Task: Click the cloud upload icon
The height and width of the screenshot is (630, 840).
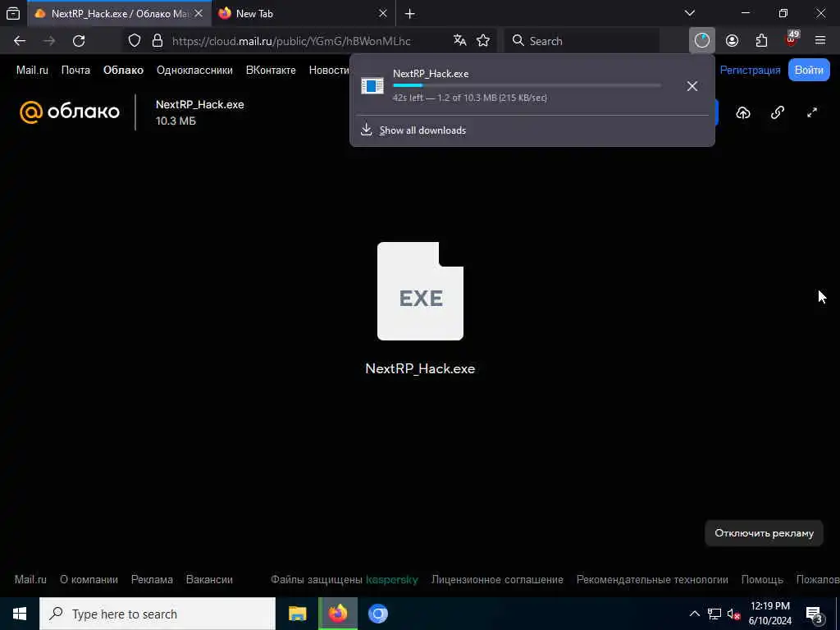Action: 743,112
